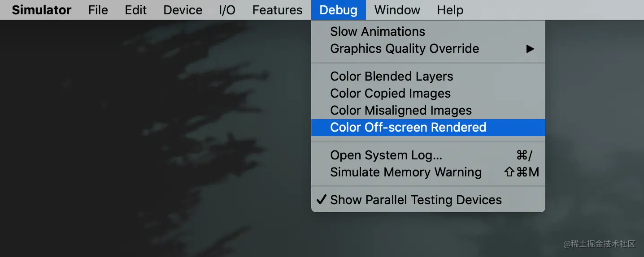This screenshot has height=257, width=644.
Task: Choose Simulate Memory Warning
Action: coord(428,172)
